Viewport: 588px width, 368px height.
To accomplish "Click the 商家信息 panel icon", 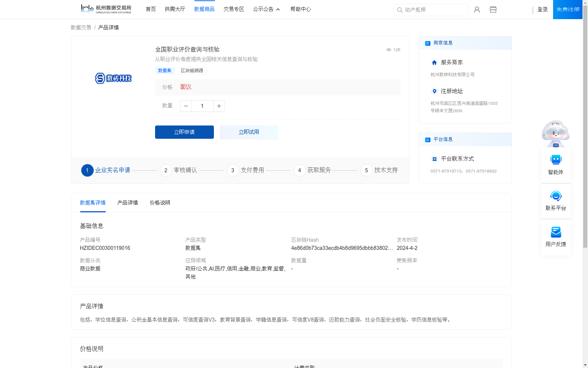I will (428, 43).
